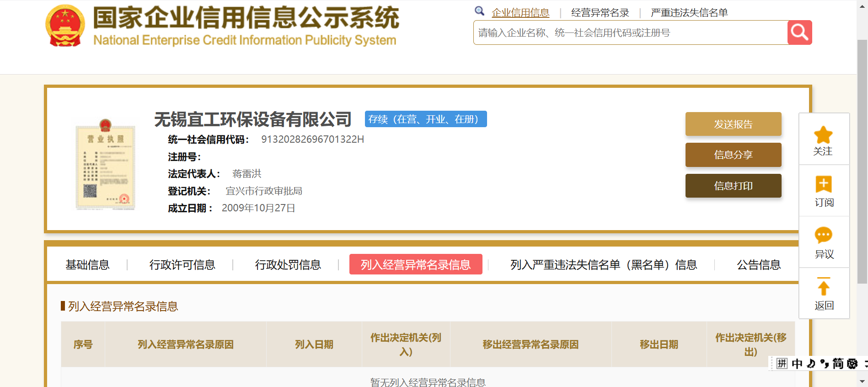Select the 企业信用信息 search category link

[520, 13]
